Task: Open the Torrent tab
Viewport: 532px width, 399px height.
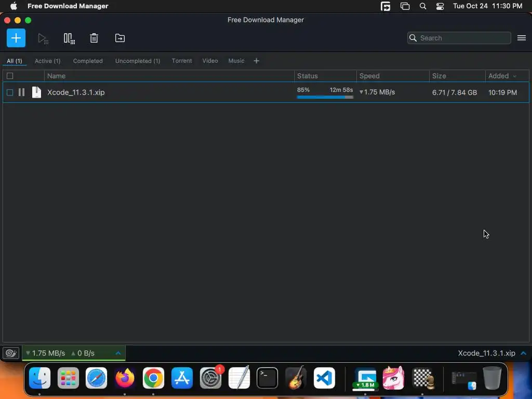Action: coord(182,61)
